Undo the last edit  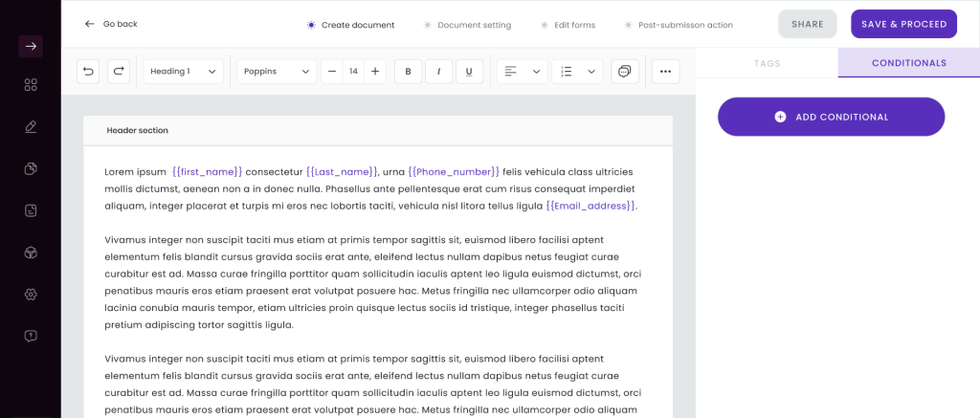[x=88, y=72]
